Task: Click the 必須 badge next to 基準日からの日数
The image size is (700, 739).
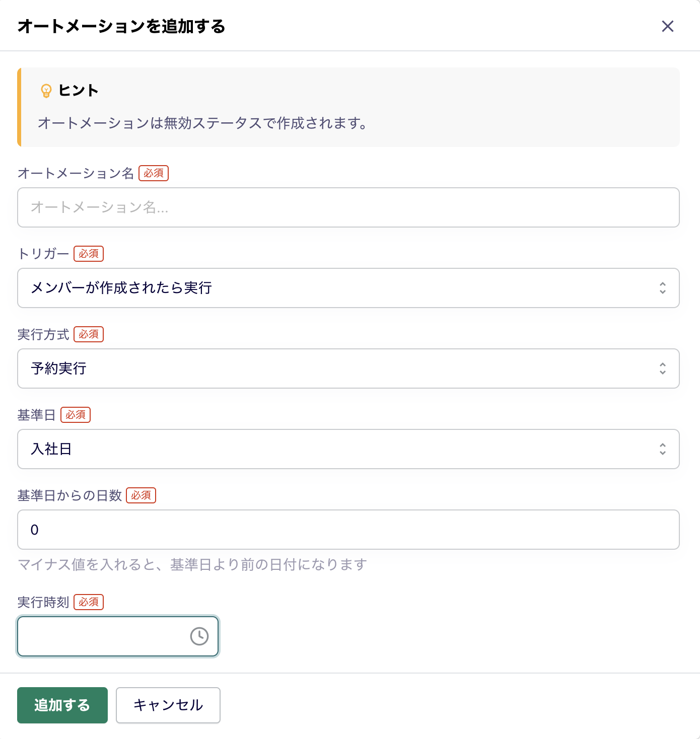Action: [141, 495]
